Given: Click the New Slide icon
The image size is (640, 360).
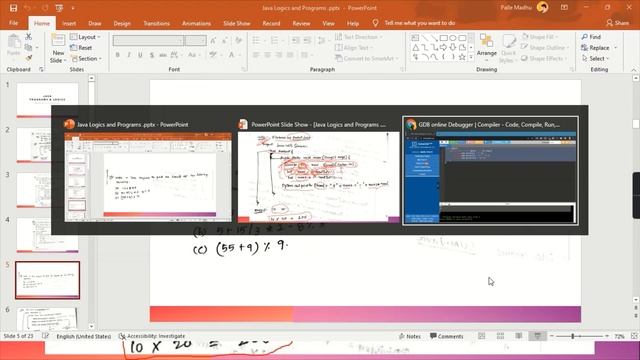Looking at the screenshot, I should pos(58,40).
